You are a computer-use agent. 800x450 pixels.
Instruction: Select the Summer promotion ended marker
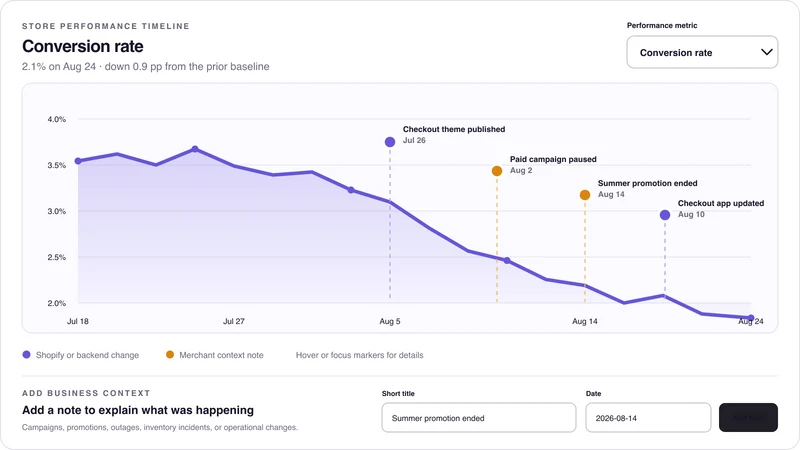tap(585, 195)
